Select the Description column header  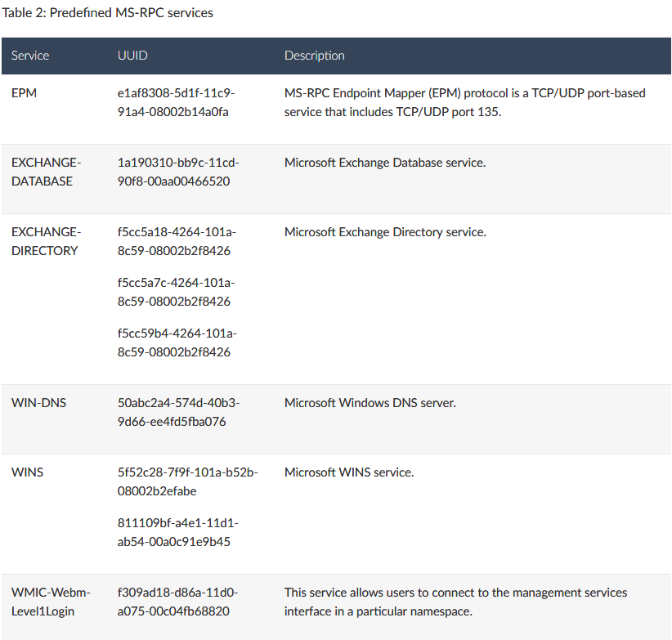pyautogui.click(x=314, y=56)
